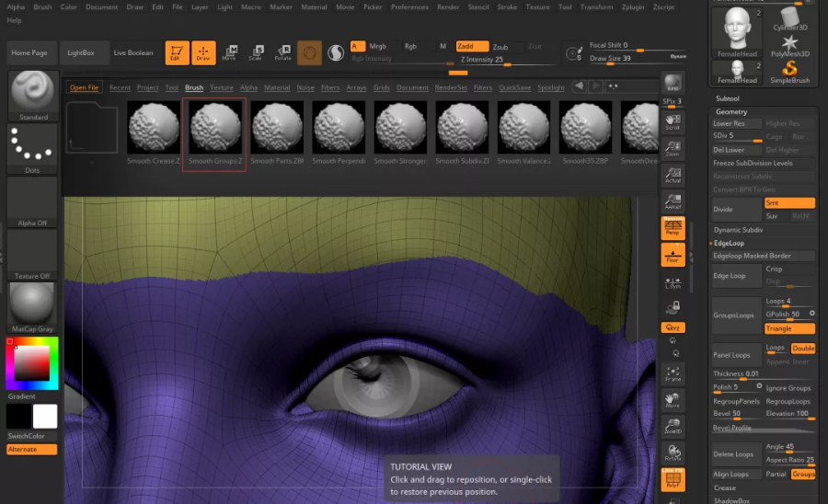Select the Scale tool icon

256,52
